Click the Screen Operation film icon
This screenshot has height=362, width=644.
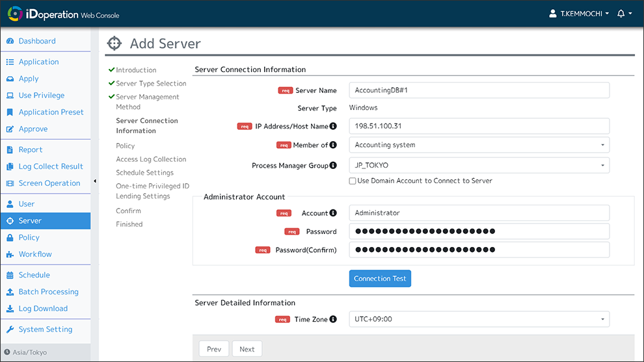[x=10, y=183]
